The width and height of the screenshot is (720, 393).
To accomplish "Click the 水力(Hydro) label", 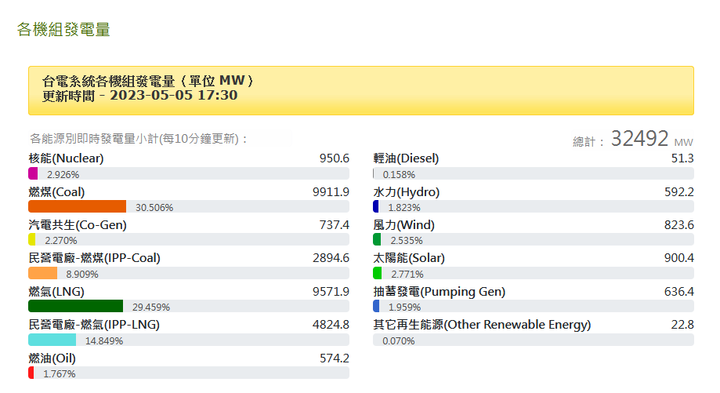I will 406,192.
